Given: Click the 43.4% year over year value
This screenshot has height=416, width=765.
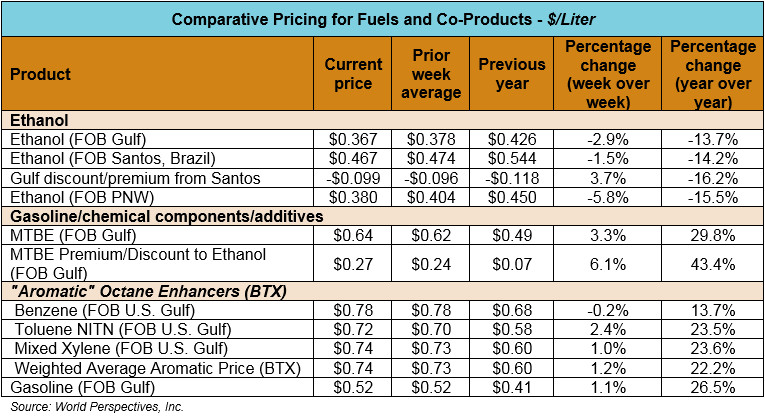Looking at the screenshot, I should point(711,264).
